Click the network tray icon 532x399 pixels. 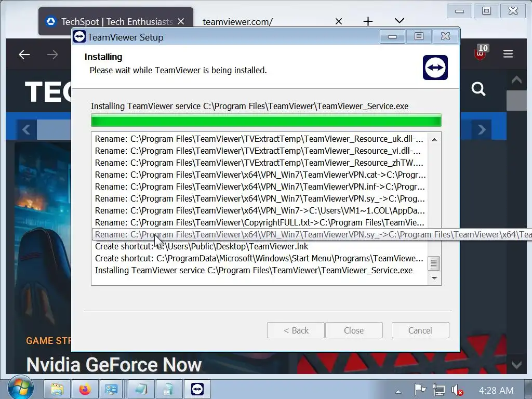click(438, 390)
